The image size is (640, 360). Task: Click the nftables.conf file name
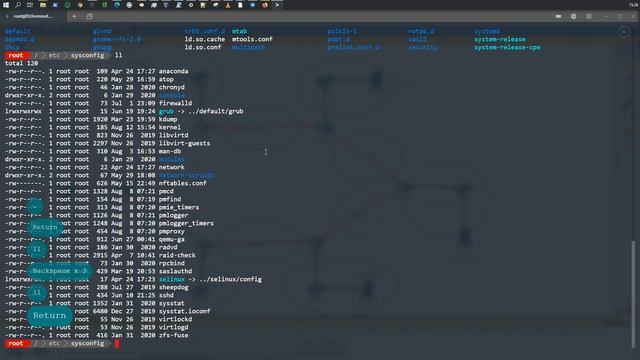(x=182, y=183)
